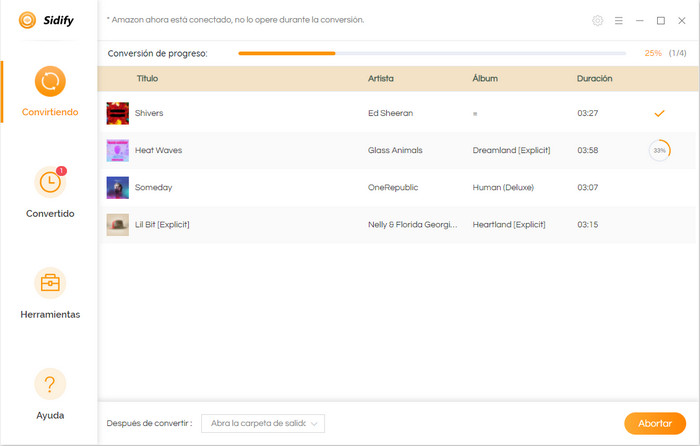Viewport: 700px width, 446px height.
Task: Click the Herramientas sidebar label
Action: pyautogui.click(x=50, y=314)
